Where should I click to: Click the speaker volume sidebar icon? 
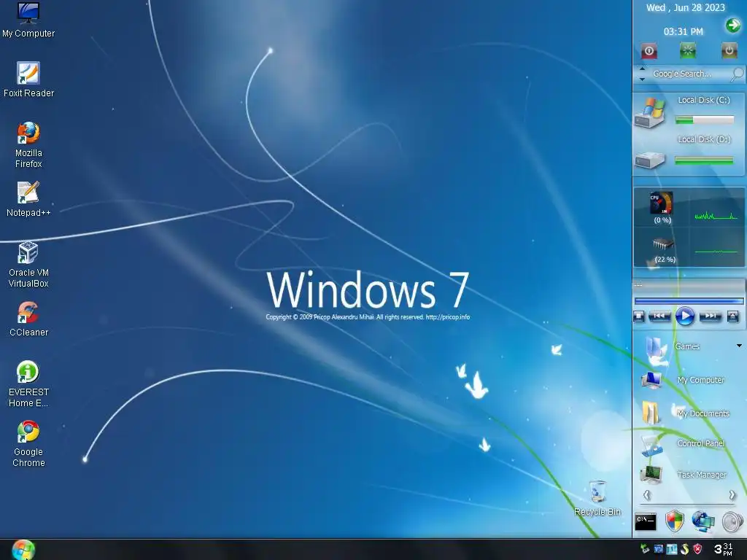(x=732, y=522)
